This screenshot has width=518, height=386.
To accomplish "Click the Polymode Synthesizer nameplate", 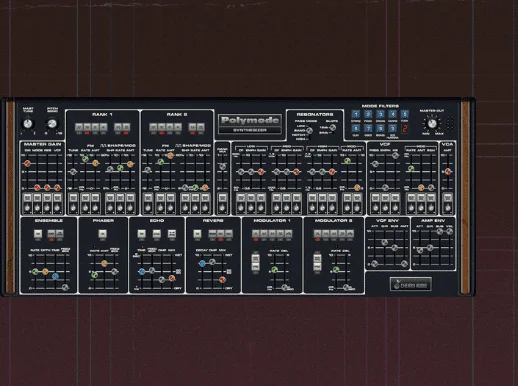I will click(250, 124).
